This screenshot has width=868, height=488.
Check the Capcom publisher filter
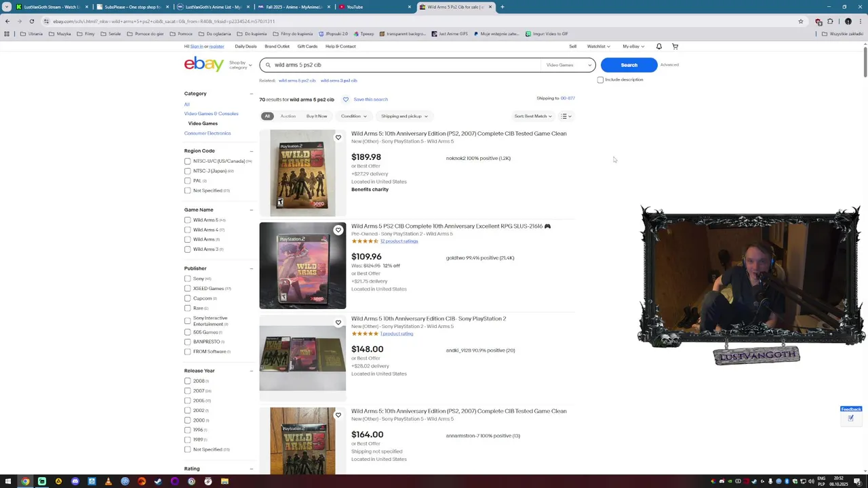point(188,298)
